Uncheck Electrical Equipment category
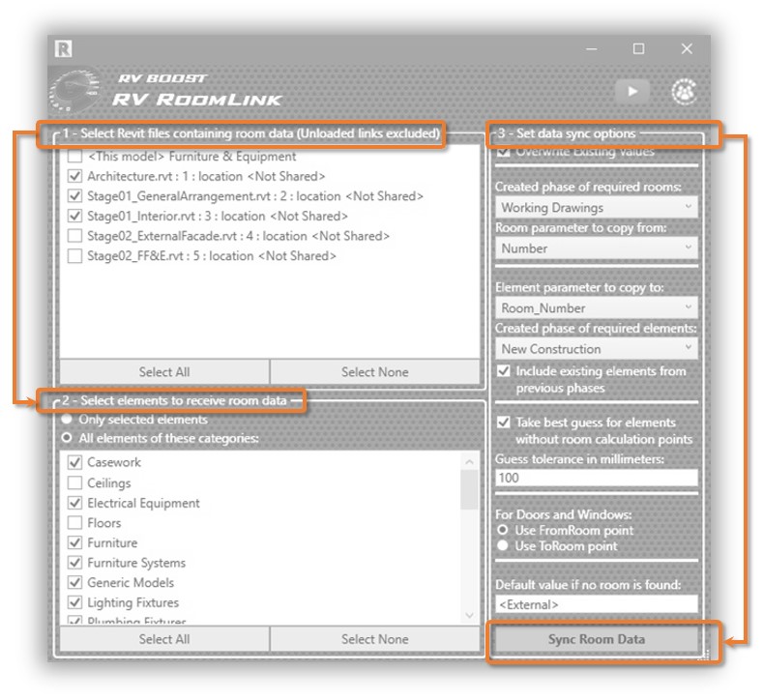Image resolution: width=763 pixels, height=700 pixels. [x=74, y=503]
